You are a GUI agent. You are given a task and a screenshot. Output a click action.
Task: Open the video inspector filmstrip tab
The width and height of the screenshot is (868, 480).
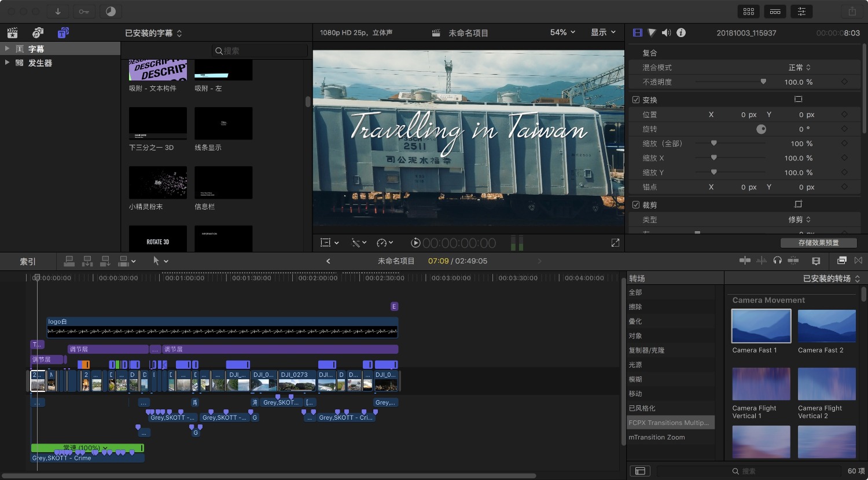638,33
